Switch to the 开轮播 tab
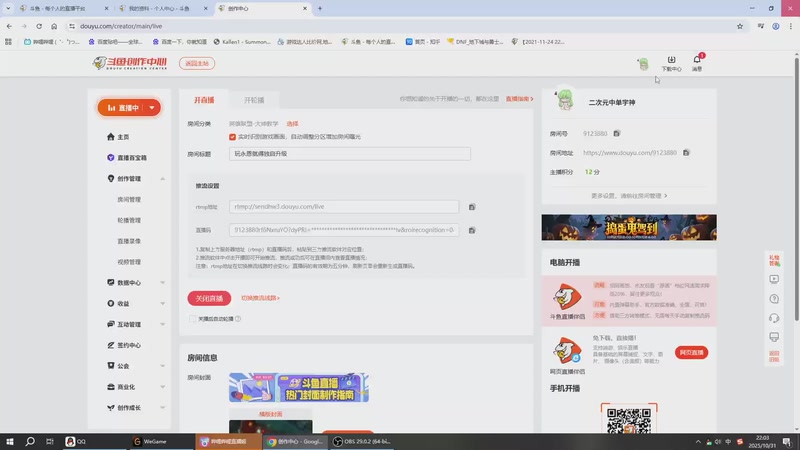The height and width of the screenshot is (450, 800). click(254, 100)
